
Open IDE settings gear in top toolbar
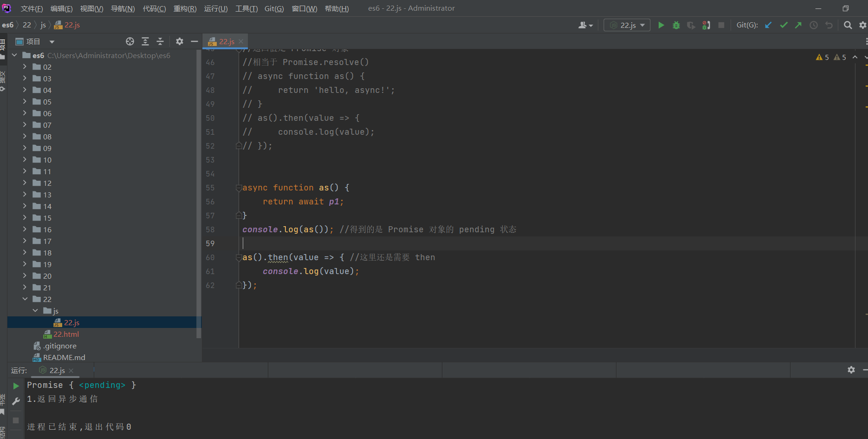tap(862, 25)
